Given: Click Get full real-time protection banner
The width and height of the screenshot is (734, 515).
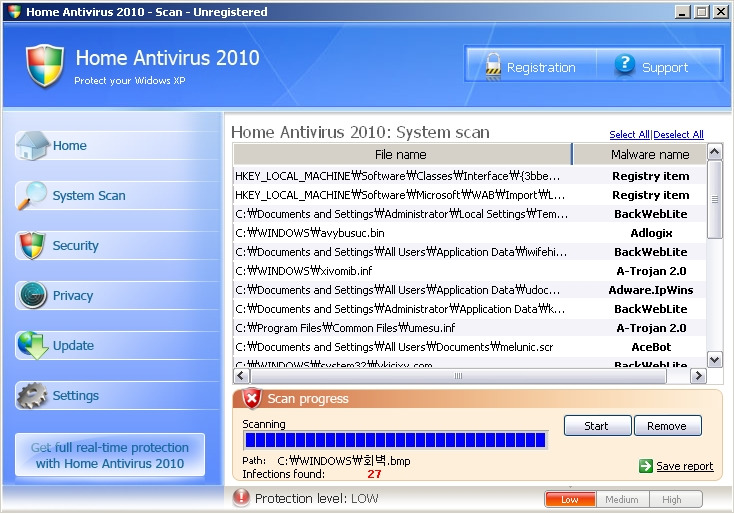Looking at the screenshot, I should [110, 455].
